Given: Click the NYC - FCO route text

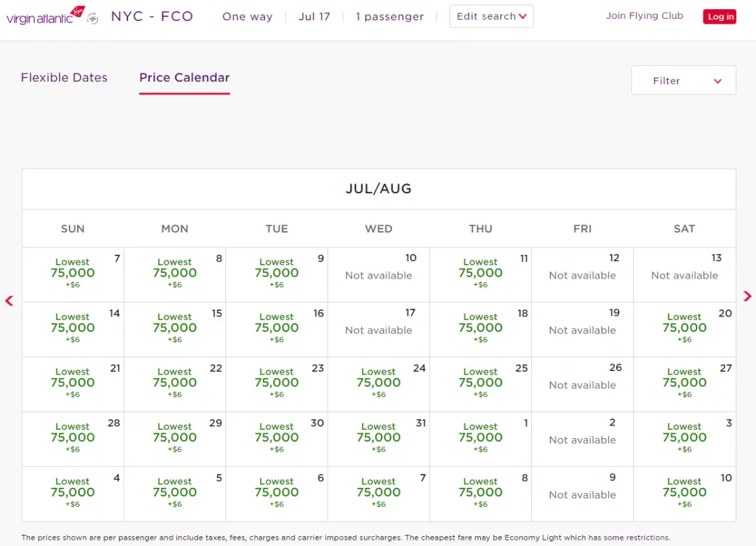Looking at the screenshot, I should tap(152, 16).
